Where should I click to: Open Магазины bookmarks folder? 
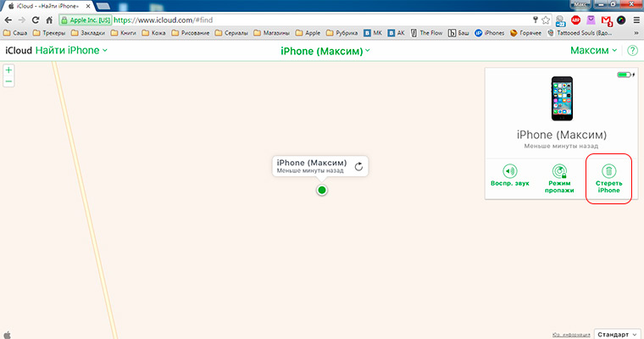271,33
